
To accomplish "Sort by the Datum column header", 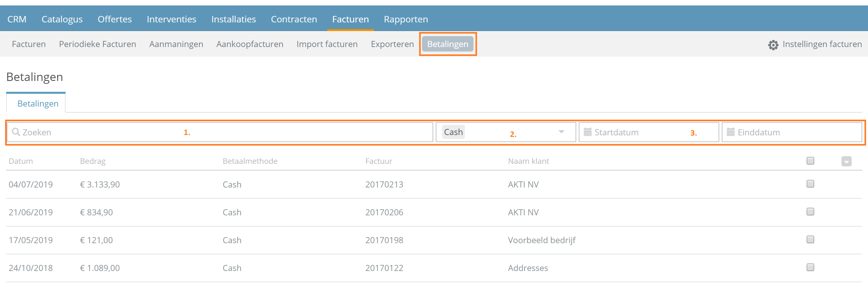I will [21, 161].
